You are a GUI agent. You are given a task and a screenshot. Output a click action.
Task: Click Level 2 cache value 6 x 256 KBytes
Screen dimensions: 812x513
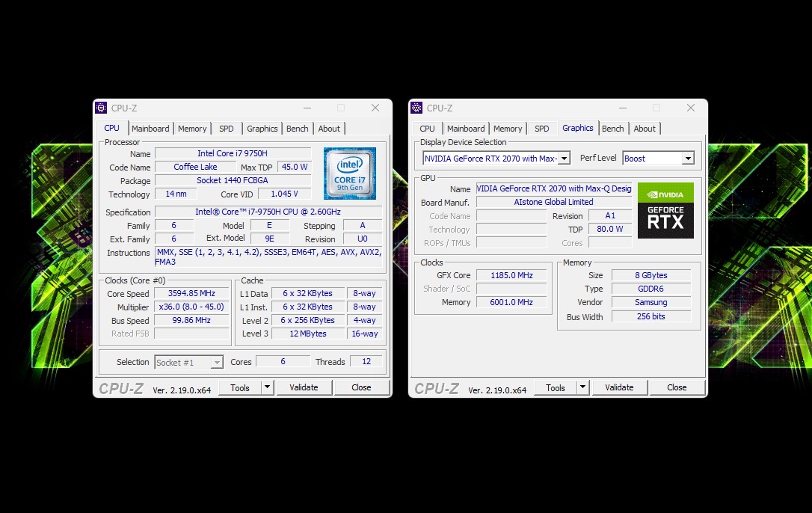pos(307,320)
